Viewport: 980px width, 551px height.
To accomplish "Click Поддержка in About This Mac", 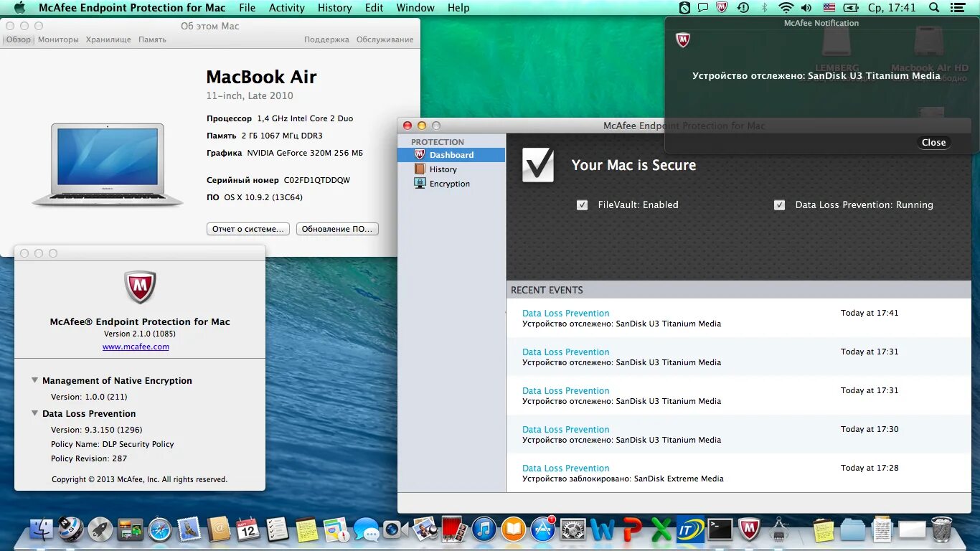I will [326, 39].
